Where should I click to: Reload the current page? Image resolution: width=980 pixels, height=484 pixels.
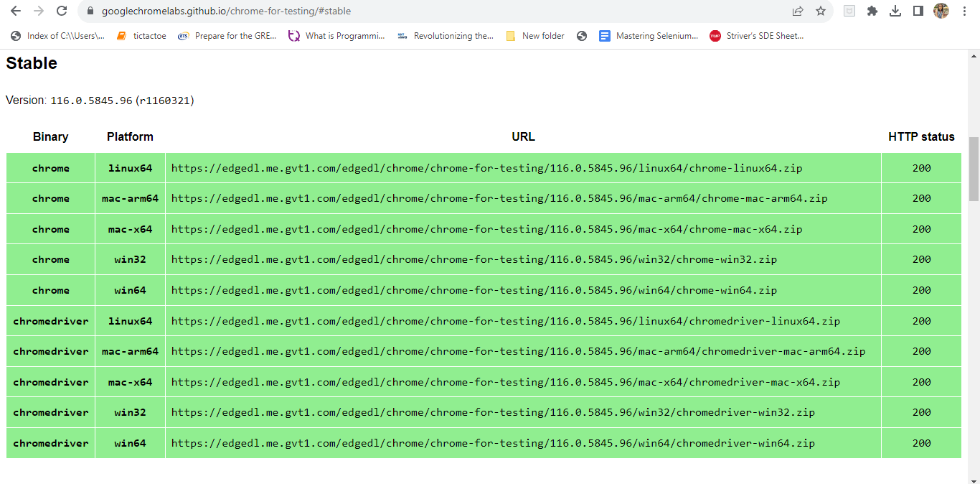pos(62,11)
